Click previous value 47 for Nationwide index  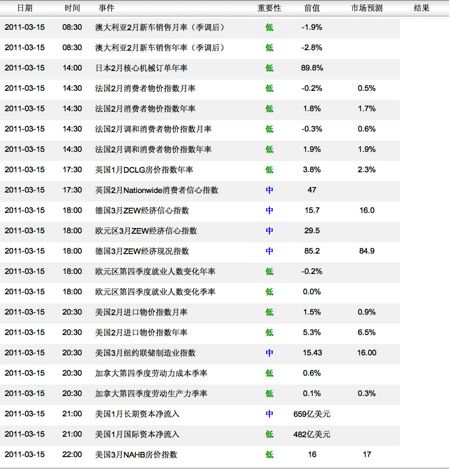pos(312,190)
